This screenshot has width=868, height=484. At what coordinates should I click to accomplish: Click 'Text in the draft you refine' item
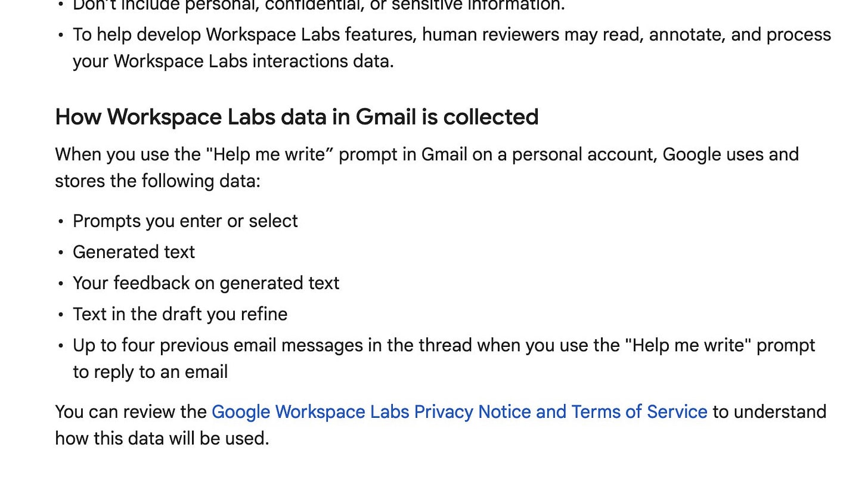coord(180,314)
